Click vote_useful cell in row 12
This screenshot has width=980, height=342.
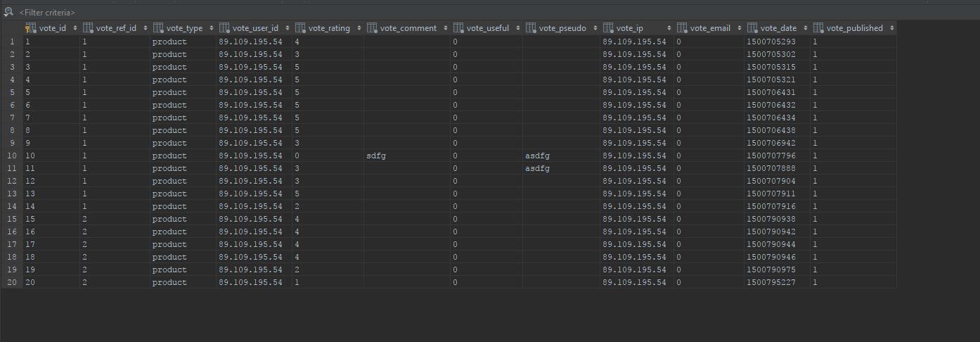[x=486, y=181]
